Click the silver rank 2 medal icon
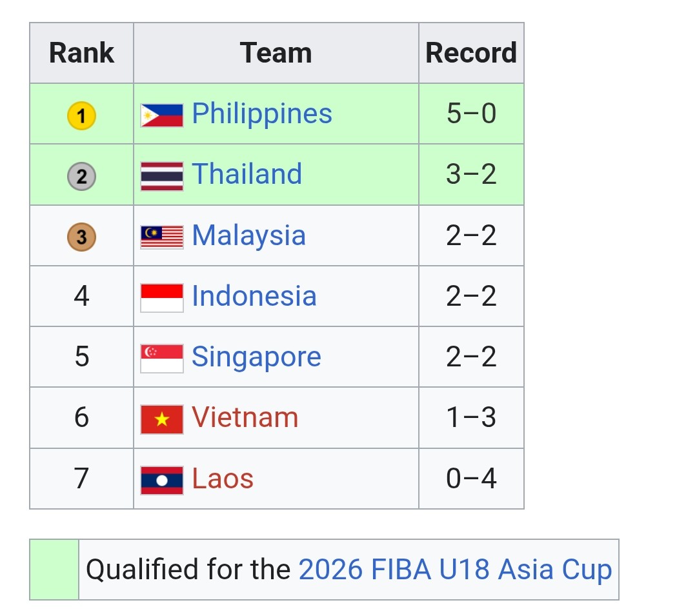Image resolution: width=697 pixels, height=616 pixels. (81, 177)
